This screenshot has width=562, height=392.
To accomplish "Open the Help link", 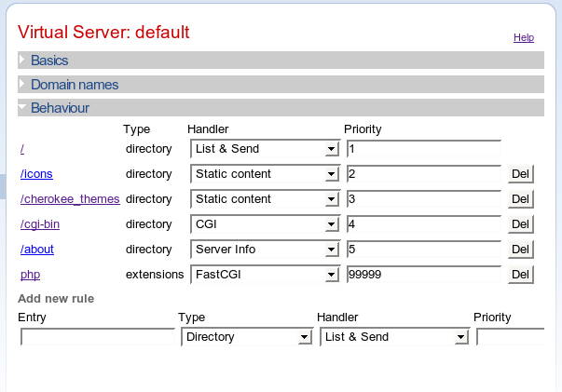I will point(524,37).
